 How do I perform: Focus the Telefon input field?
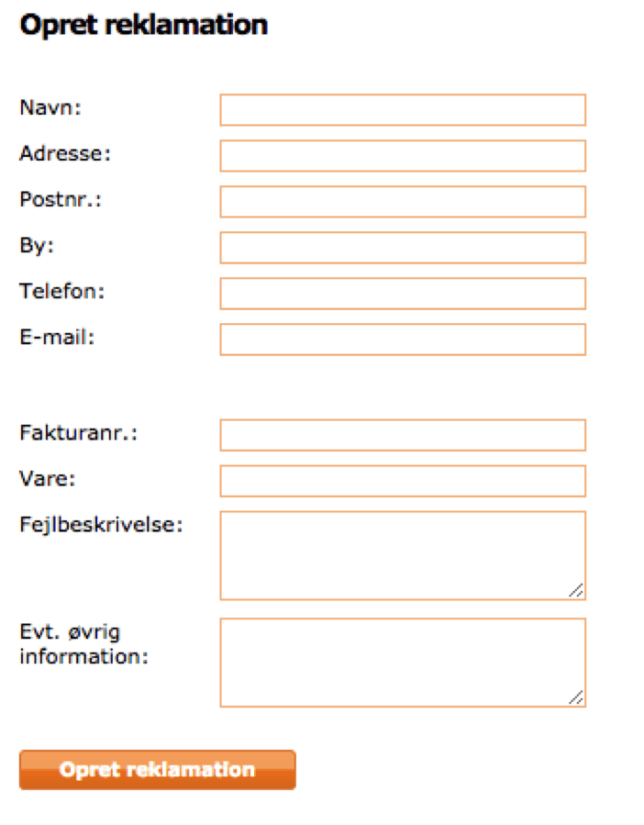(403, 294)
